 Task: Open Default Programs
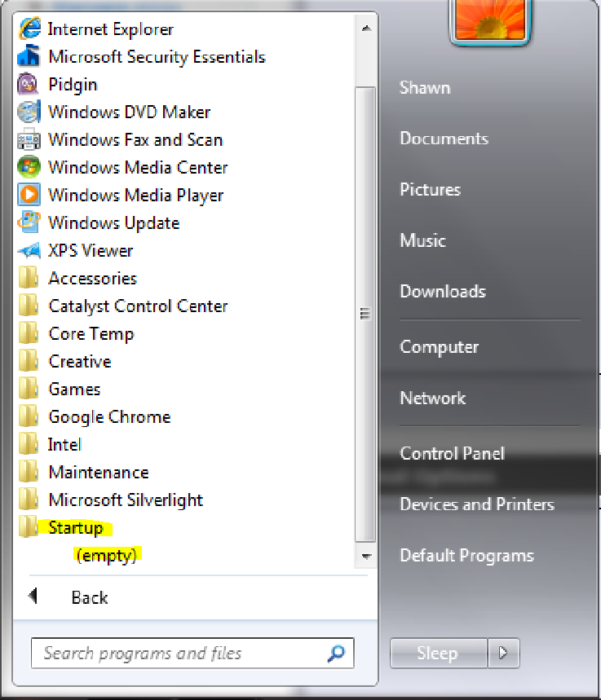click(466, 556)
